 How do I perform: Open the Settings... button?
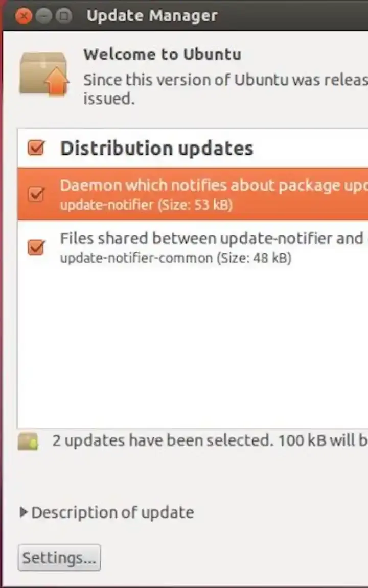coord(59,558)
